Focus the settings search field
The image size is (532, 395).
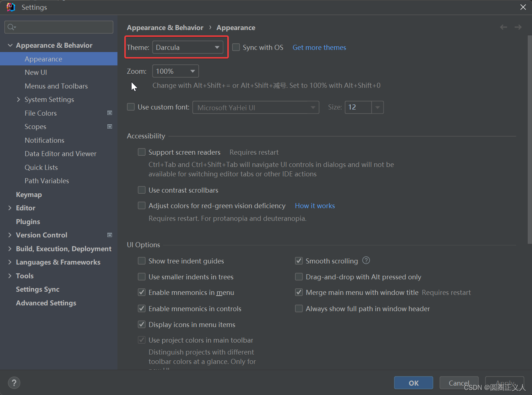59,27
